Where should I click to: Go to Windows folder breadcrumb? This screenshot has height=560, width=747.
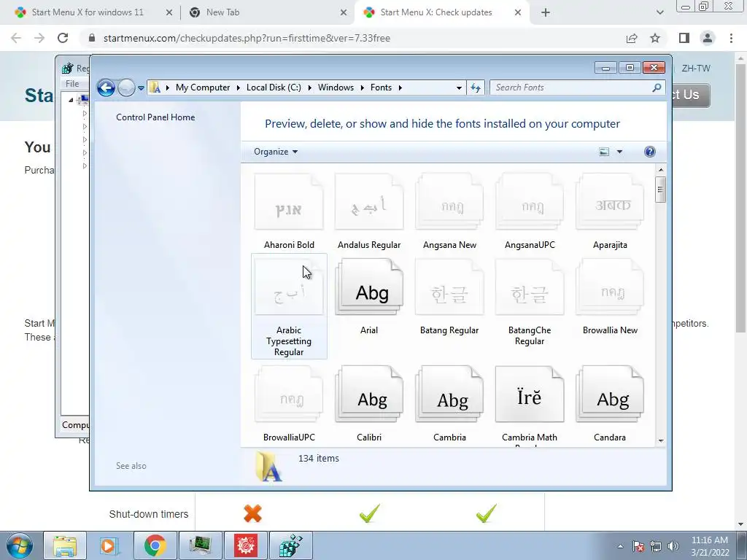tap(336, 87)
